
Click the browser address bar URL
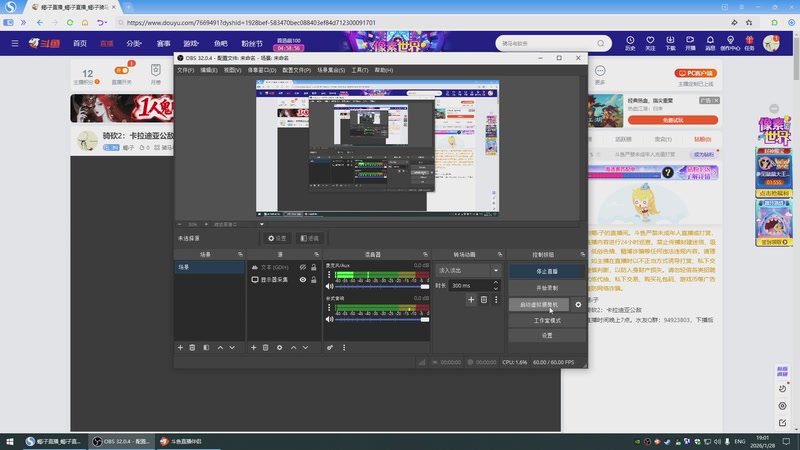pyautogui.click(x=250, y=22)
